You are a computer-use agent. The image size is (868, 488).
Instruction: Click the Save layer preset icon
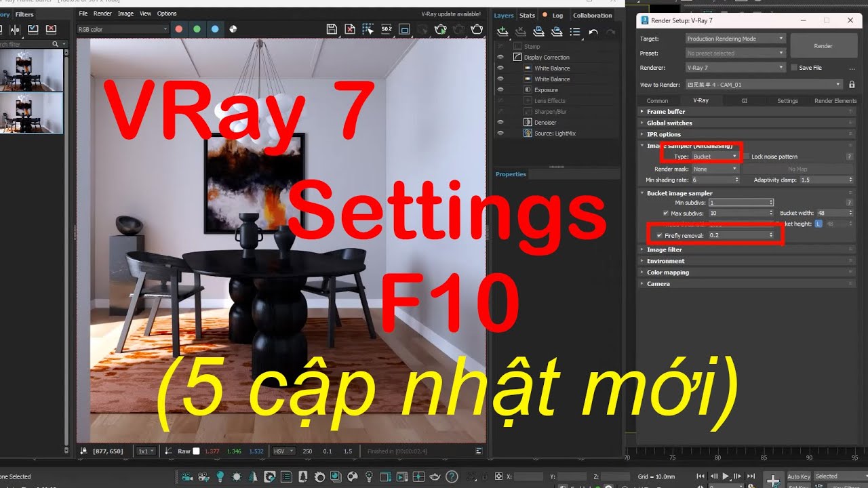pyautogui.click(x=538, y=31)
